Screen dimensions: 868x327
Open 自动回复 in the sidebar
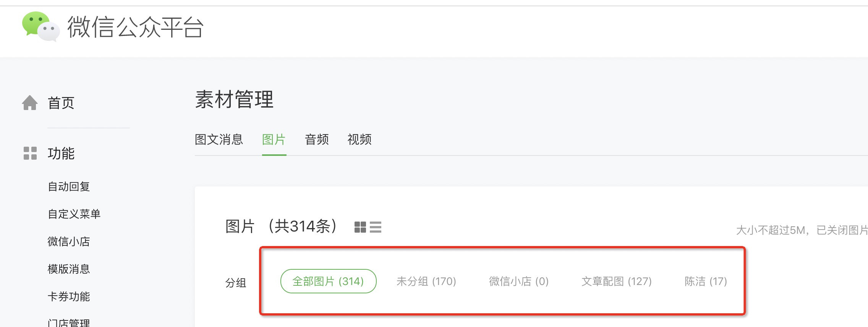coord(69,186)
